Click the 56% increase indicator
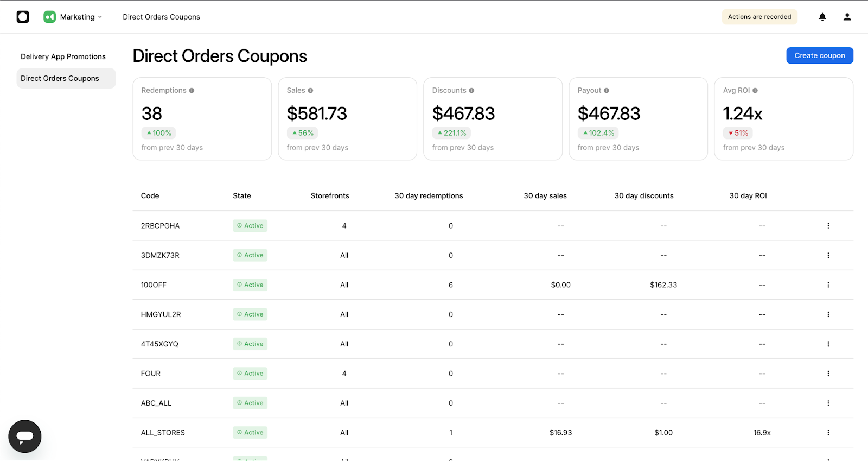Image resolution: width=868 pixels, height=461 pixels. pyautogui.click(x=303, y=133)
